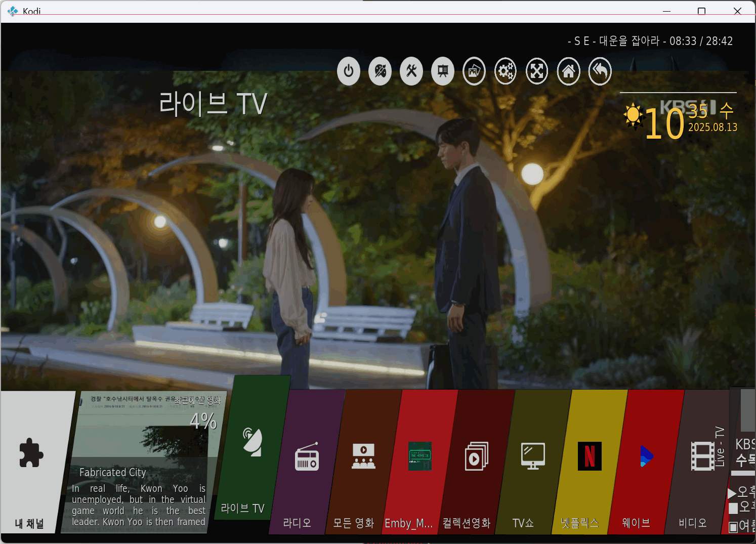Screen dimensions: 756x544
Task: Select the 비디오 film strip tile
Action: coord(703,462)
